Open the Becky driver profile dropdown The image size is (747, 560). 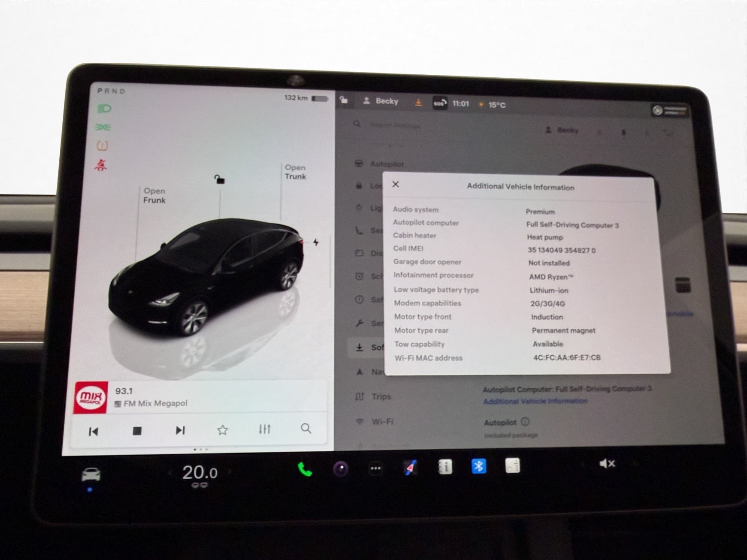pyautogui.click(x=382, y=101)
